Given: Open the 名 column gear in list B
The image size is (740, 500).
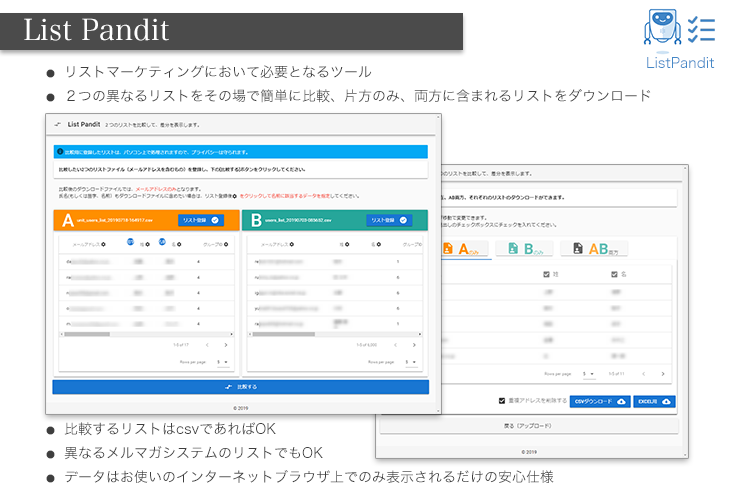Looking at the screenshot, I should (x=379, y=245).
